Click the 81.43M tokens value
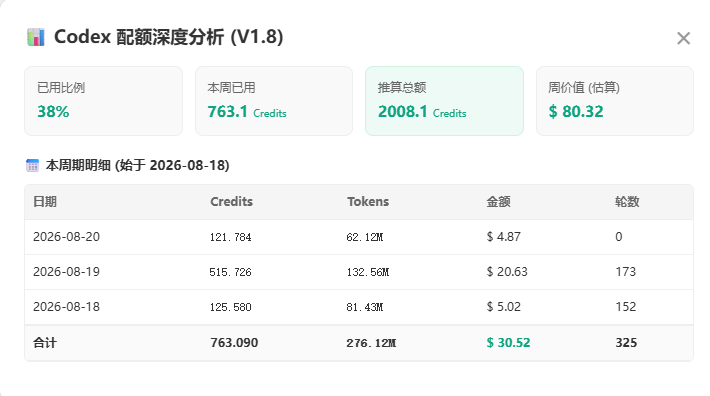The image size is (710, 396). click(365, 307)
